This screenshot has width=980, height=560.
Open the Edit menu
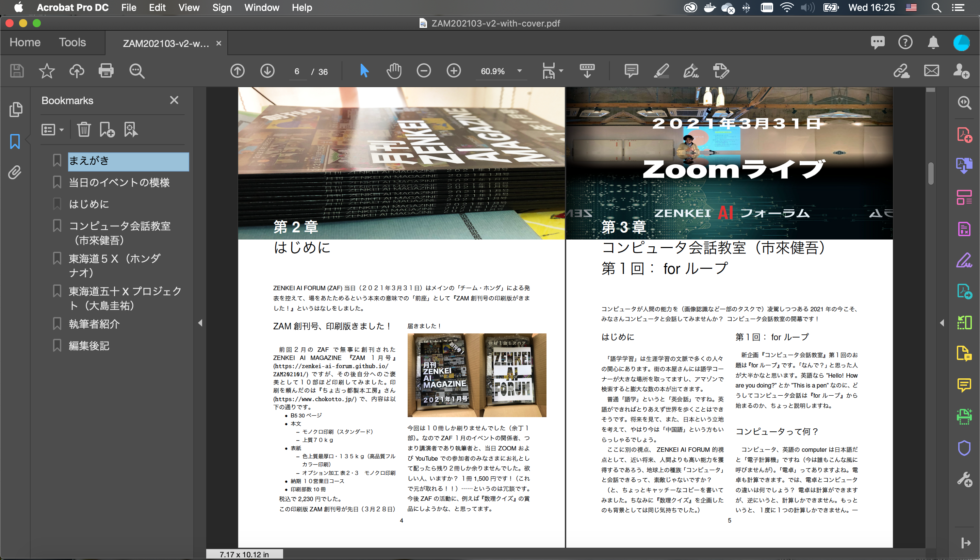click(157, 7)
